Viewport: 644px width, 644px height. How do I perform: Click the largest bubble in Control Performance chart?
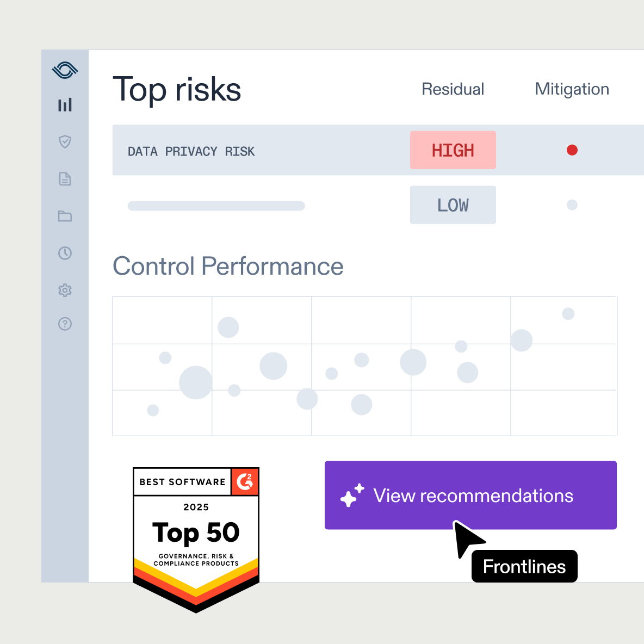(196, 381)
